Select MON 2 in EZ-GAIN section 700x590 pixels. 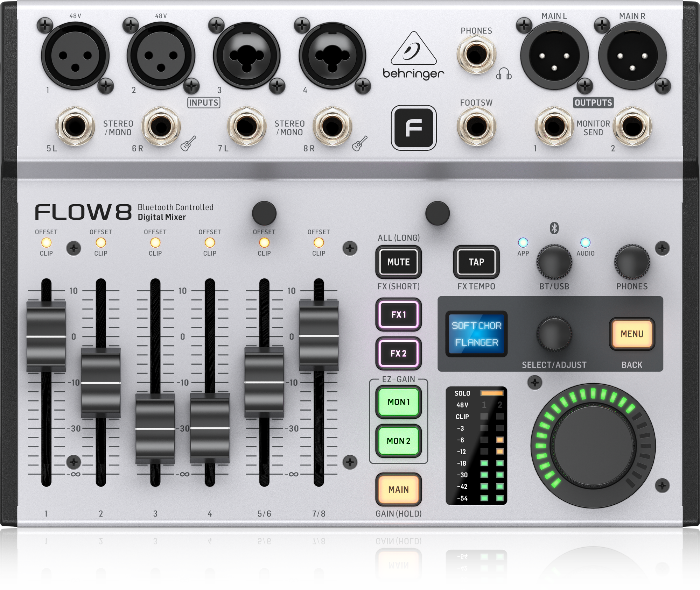[x=398, y=441]
